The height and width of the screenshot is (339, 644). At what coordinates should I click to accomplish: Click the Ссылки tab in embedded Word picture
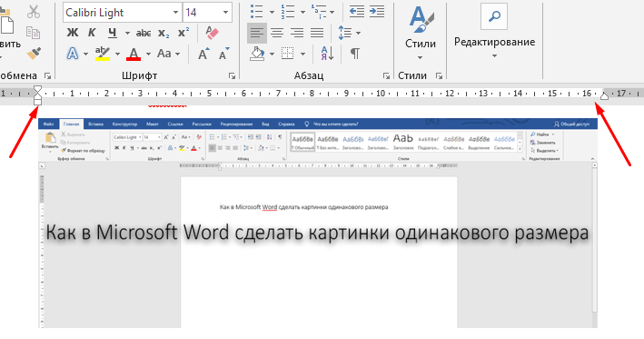click(175, 125)
